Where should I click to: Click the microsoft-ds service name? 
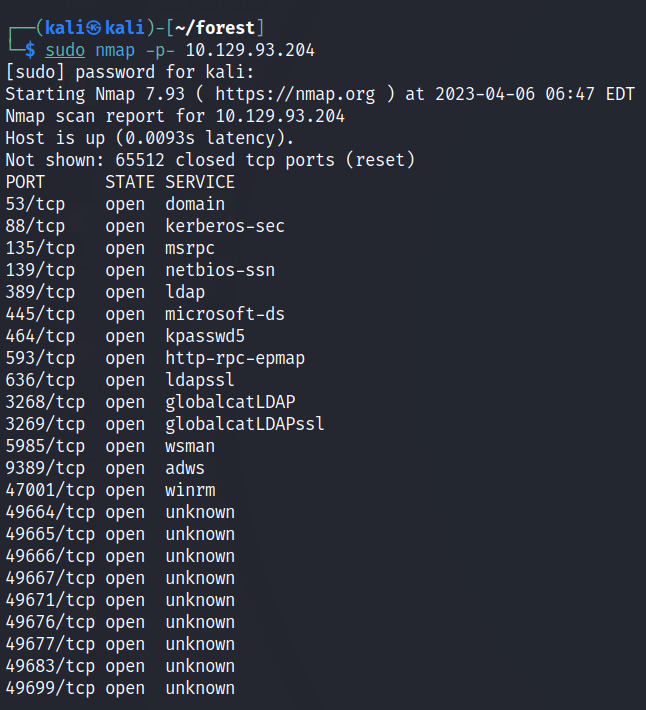(225, 314)
